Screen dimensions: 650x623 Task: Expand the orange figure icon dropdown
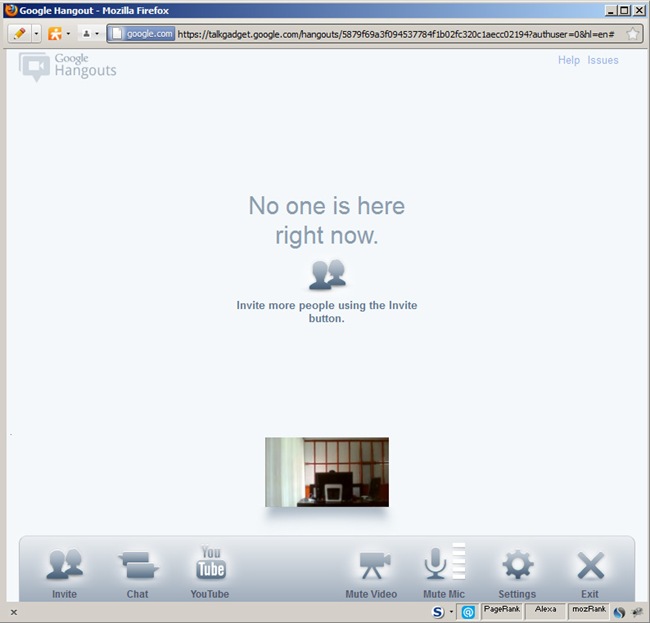[68, 34]
